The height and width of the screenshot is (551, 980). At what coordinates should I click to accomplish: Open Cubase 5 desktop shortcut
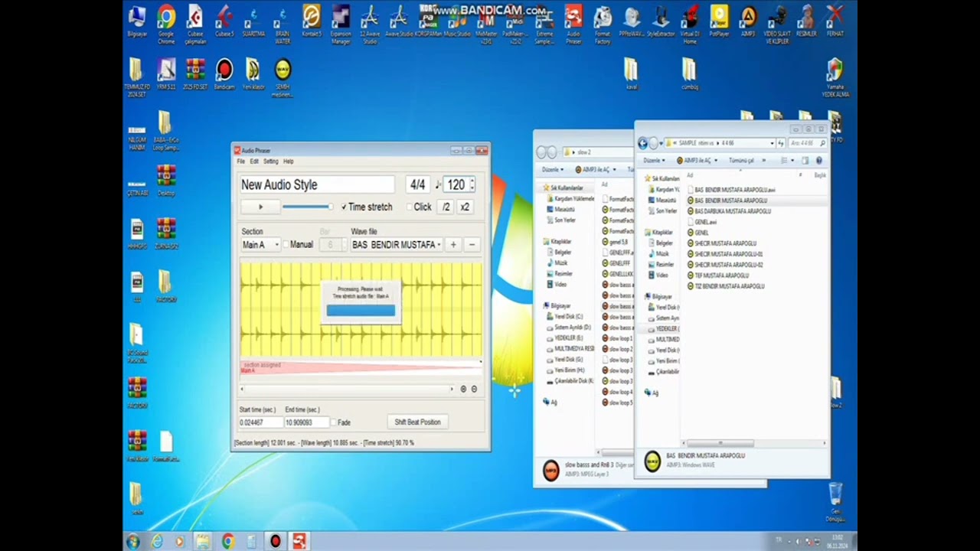(224, 21)
